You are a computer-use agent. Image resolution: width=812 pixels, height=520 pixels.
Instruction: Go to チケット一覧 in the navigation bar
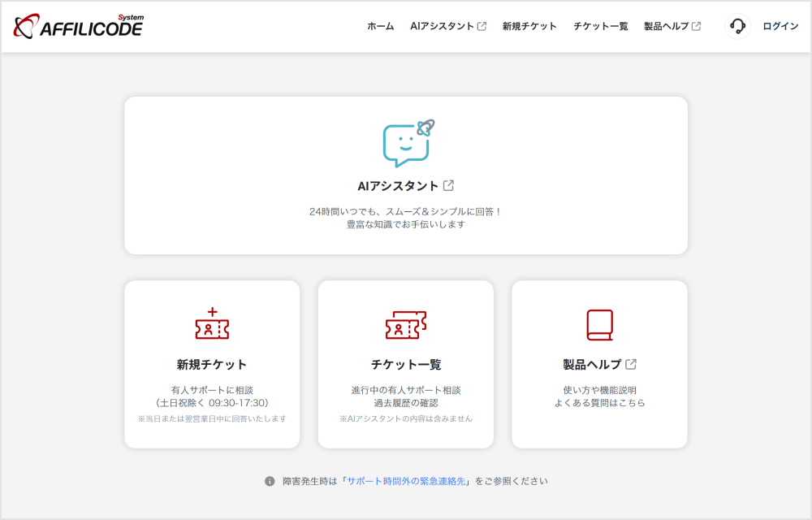point(600,26)
